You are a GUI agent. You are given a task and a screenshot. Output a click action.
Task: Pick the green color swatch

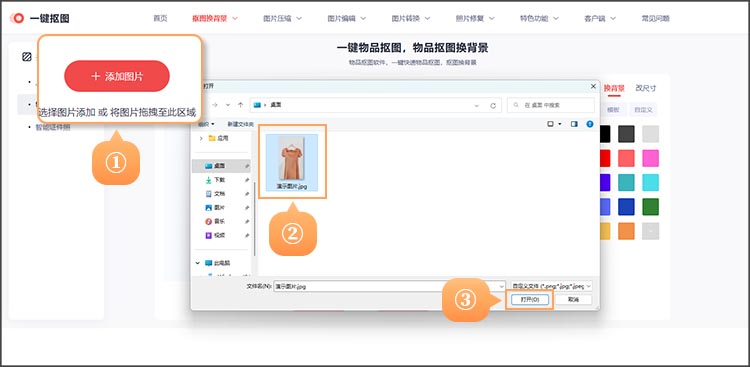[651, 207]
